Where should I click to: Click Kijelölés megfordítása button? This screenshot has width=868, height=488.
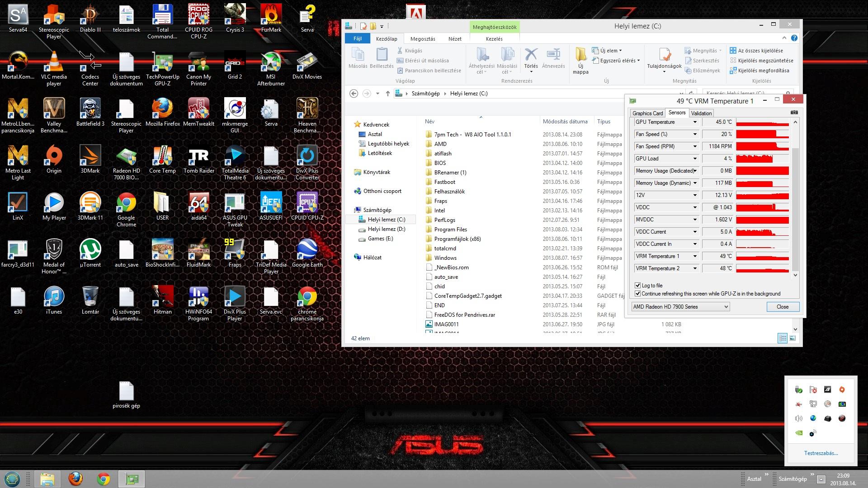[759, 70]
